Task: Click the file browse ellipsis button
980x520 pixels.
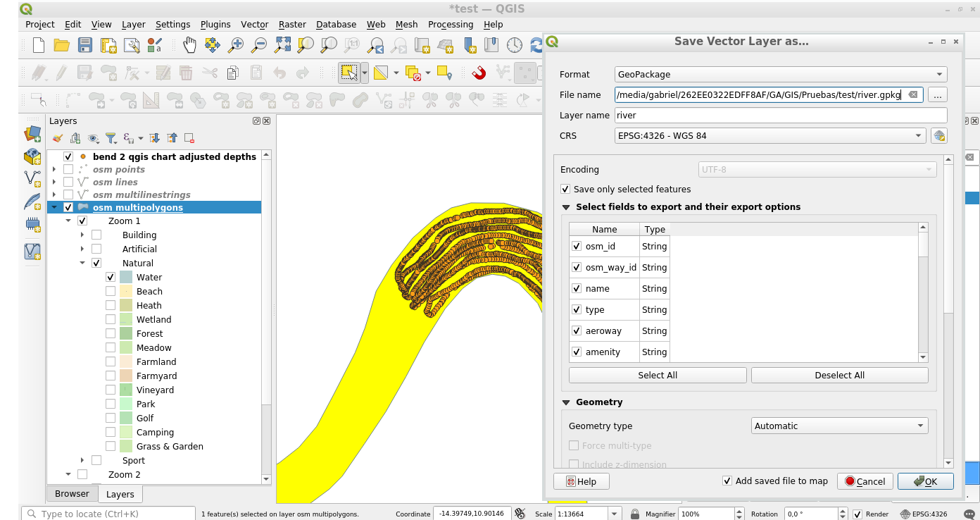Action: (938, 94)
